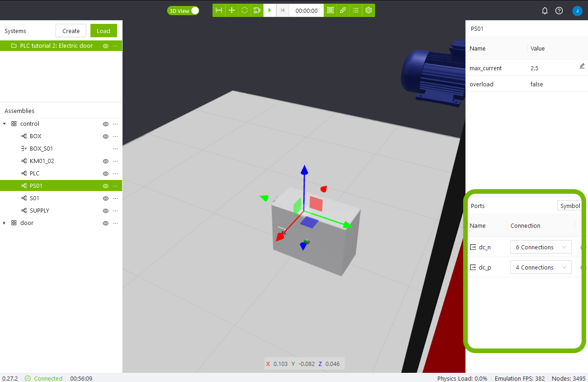588x382 pixels.
Task: Open more options for BOX_S01
Action: 115,149
